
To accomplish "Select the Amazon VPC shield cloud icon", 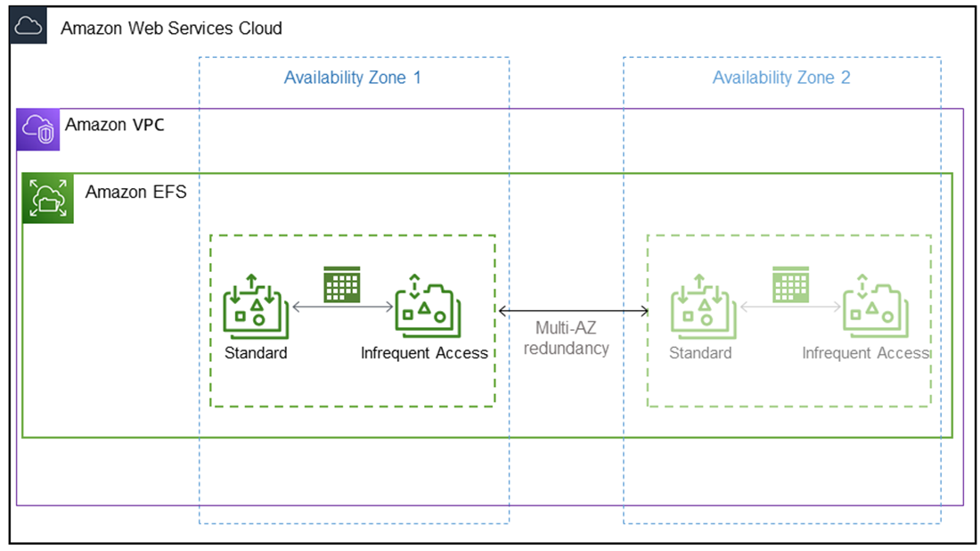I will [x=38, y=129].
